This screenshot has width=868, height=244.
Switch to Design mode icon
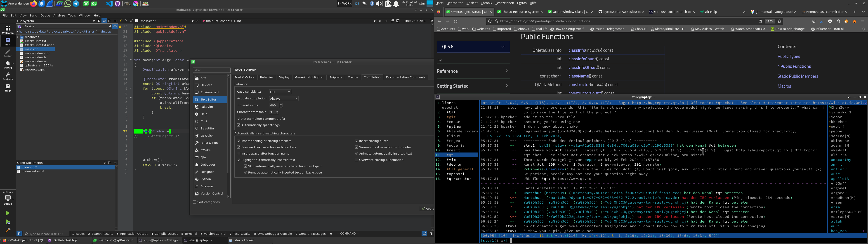8,53
